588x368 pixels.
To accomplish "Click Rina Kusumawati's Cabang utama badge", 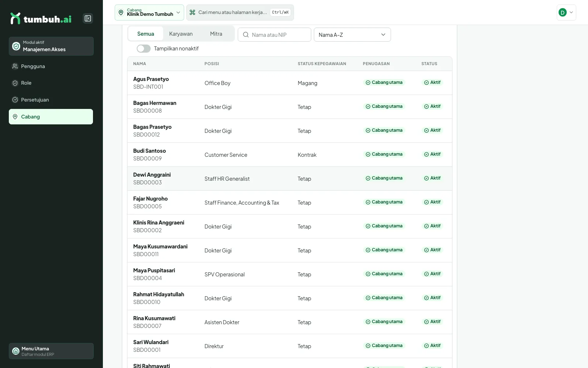I will [384, 322].
